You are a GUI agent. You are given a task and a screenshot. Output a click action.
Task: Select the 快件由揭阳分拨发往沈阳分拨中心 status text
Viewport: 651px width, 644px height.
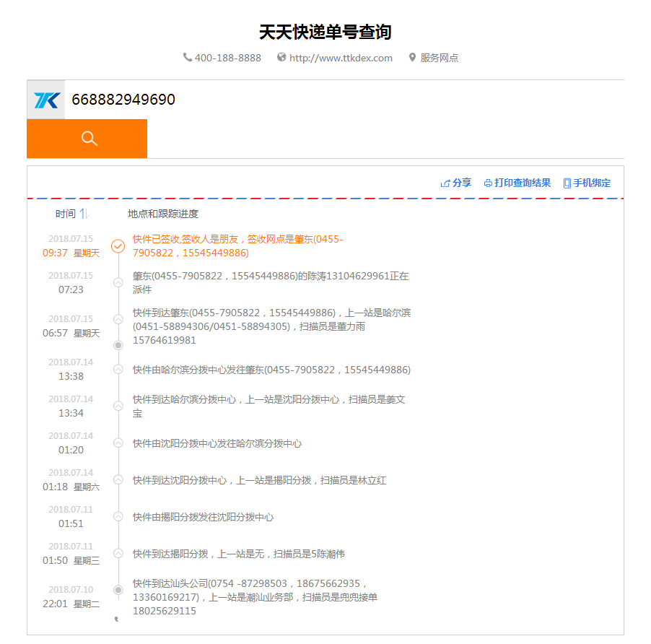click(x=204, y=517)
